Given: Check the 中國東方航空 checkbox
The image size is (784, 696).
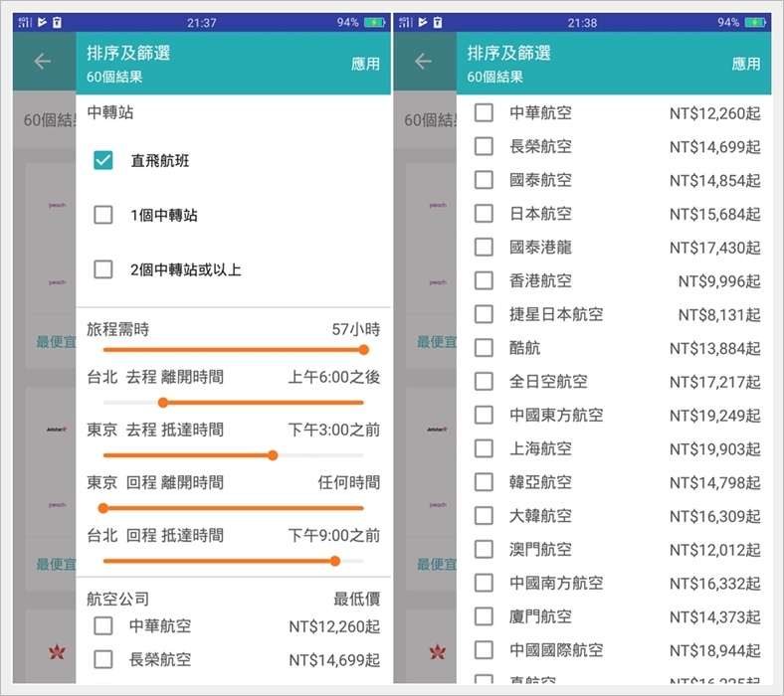Looking at the screenshot, I should coord(484,415).
